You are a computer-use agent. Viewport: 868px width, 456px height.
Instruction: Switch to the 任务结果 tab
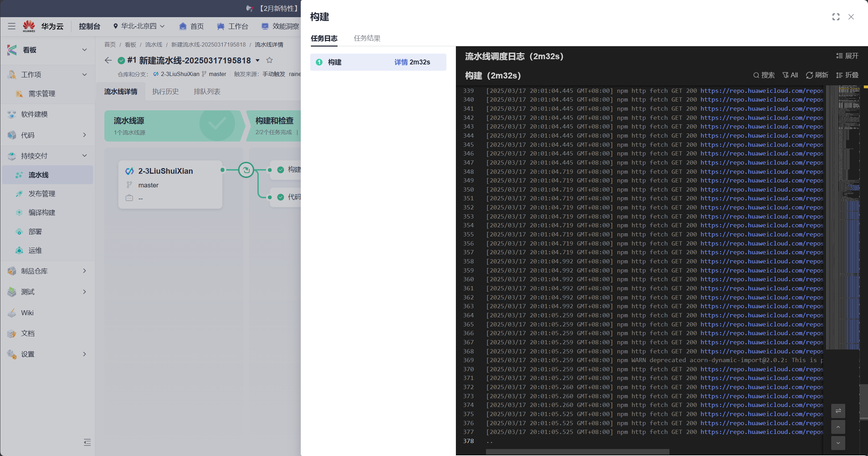(367, 38)
